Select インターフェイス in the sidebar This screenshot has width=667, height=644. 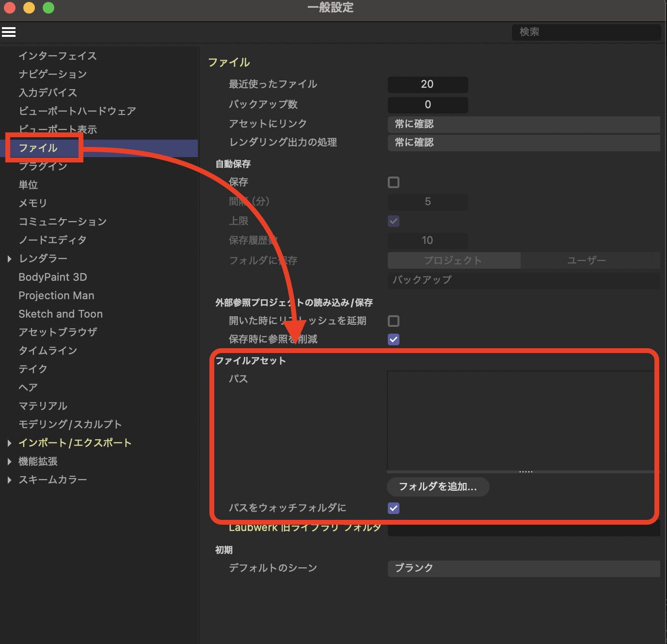pyautogui.click(x=58, y=56)
